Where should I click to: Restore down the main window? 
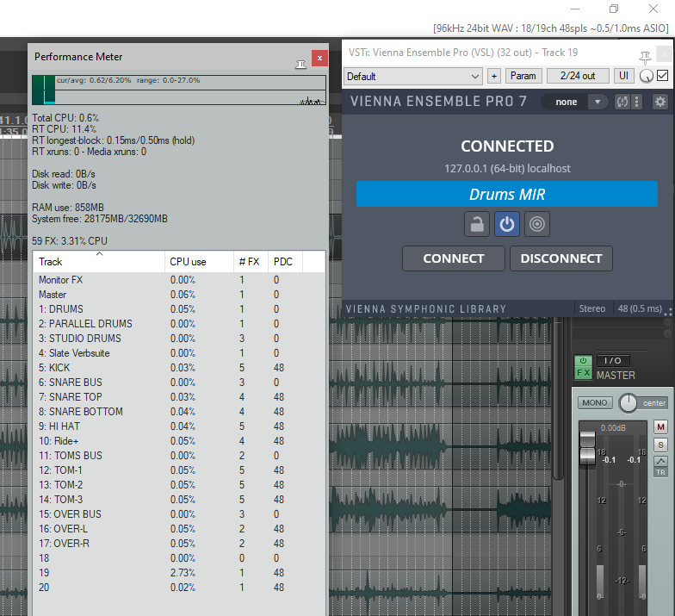pos(613,9)
